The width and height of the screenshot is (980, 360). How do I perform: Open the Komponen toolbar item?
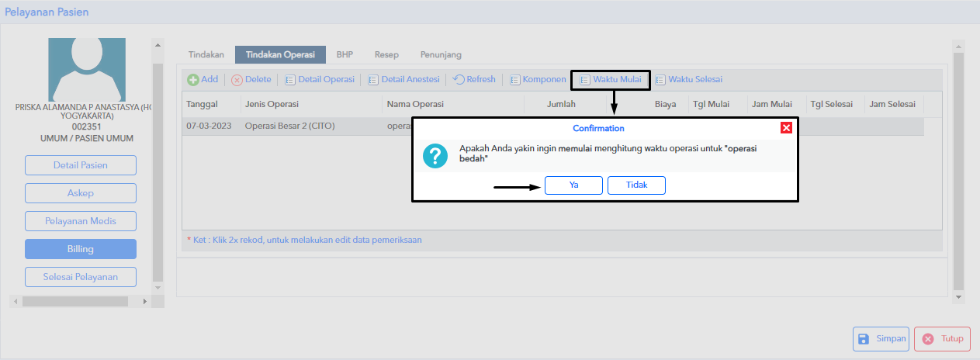coord(538,79)
